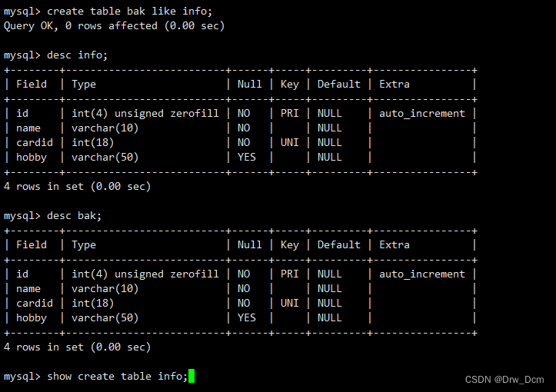Click the green terminal cursor block

tap(191, 376)
